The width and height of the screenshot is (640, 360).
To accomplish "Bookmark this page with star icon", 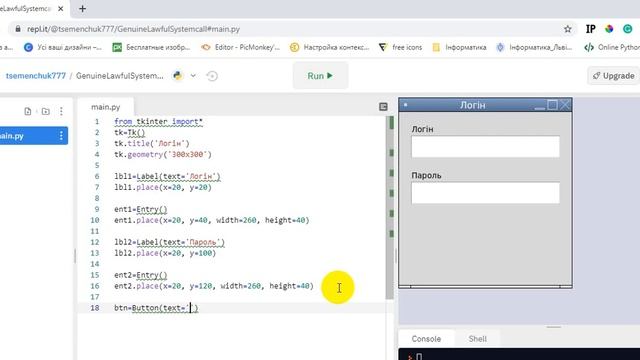I will (568, 29).
